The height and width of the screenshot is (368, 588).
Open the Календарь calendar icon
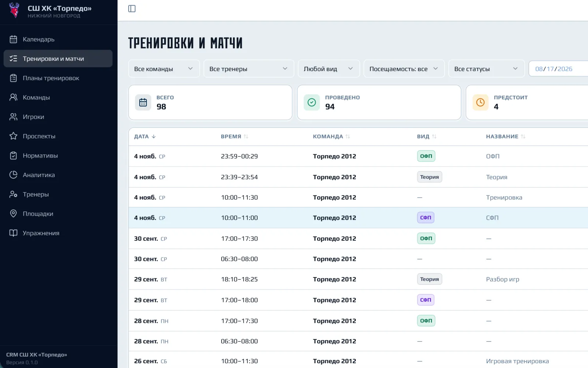(13, 39)
